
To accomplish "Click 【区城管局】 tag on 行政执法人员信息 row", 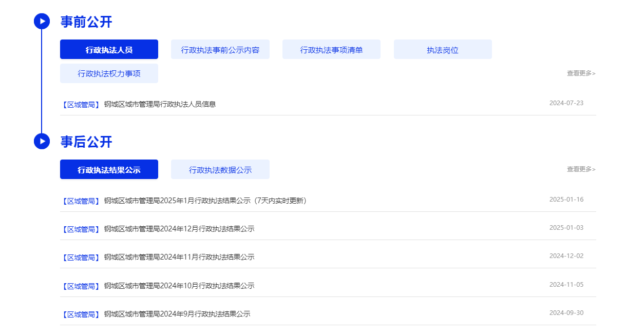I will click(x=81, y=104).
